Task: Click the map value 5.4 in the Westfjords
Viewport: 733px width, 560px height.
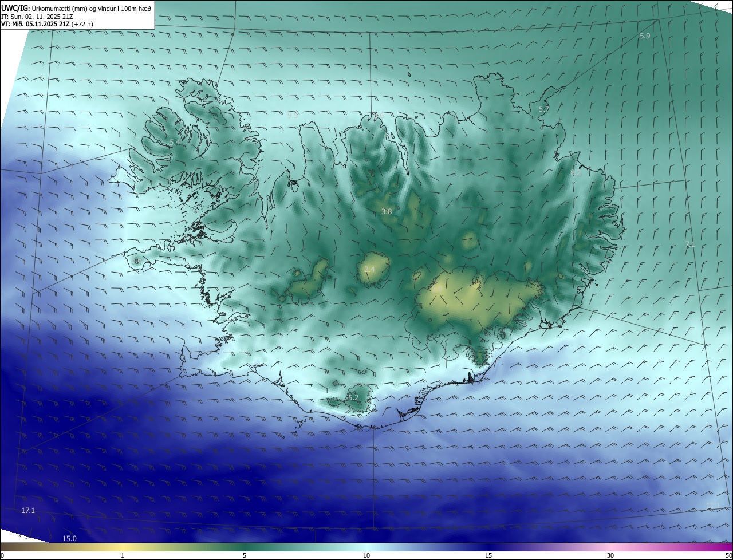Action: pos(175,142)
